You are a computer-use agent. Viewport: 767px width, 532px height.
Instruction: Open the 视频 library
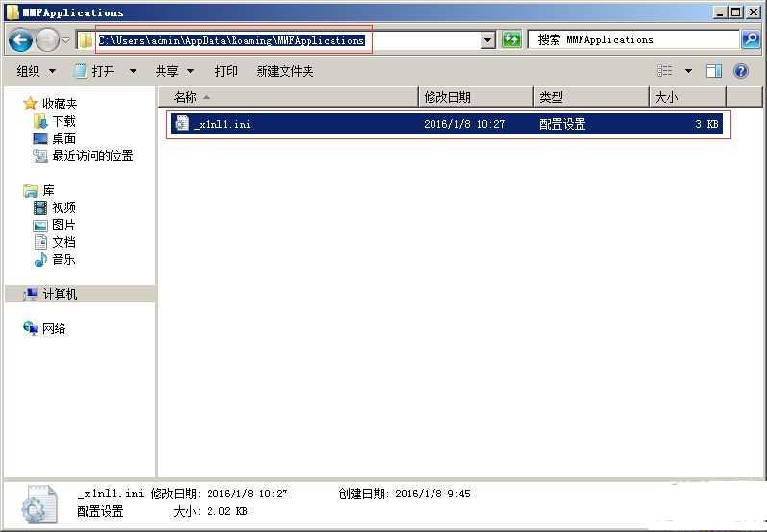coord(63,207)
